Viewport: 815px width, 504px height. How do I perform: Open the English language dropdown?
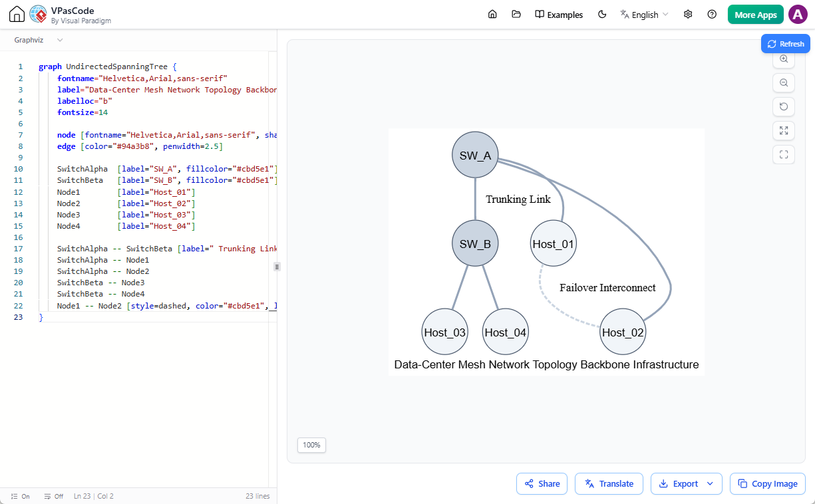pos(644,15)
